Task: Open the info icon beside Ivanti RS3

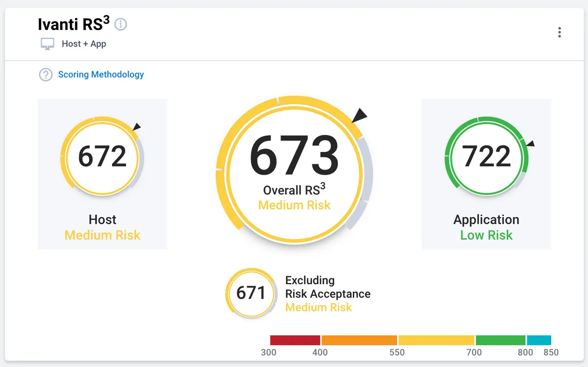Action: (120, 24)
